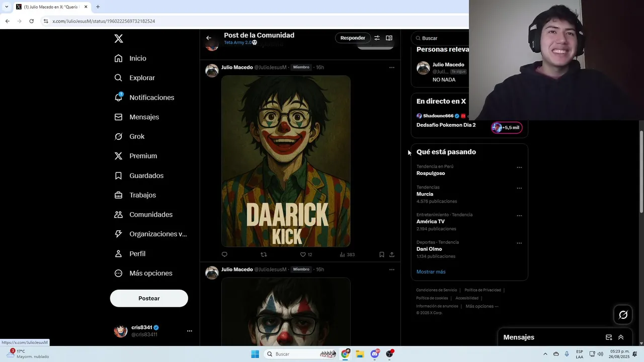Share the DAARICK post
This screenshot has width=644, height=362.
(x=392, y=254)
